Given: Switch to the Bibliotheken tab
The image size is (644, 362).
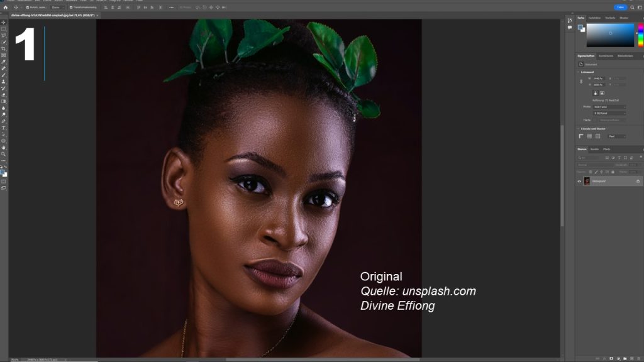Looking at the screenshot, I should pyautogui.click(x=625, y=56).
